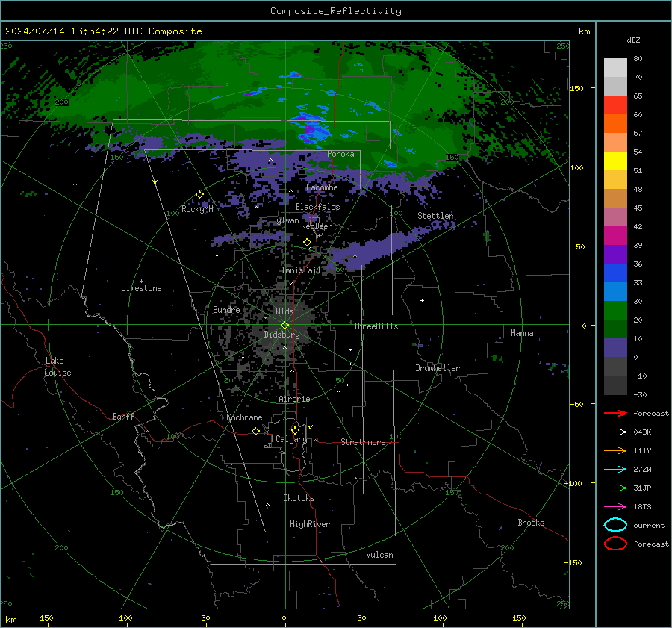
Task: Click the Innisfail label
Action: 301,270
